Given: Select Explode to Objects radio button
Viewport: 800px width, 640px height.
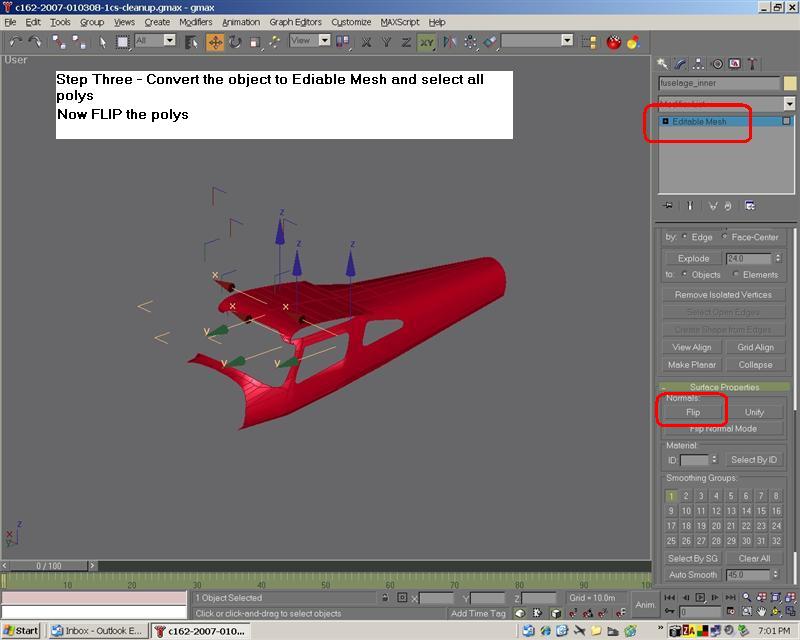Looking at the screenshot, I should pyautogui.click(x=685, y=274).
